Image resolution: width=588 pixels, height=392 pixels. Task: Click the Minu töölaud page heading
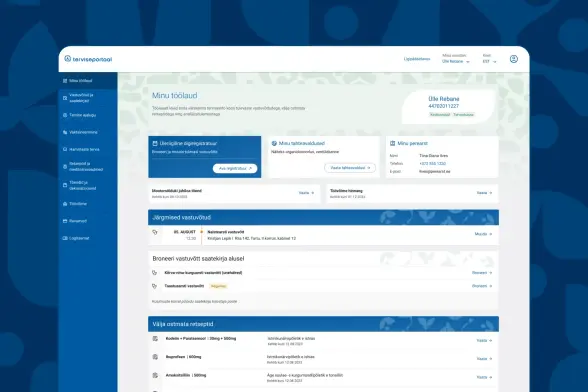pyautogui.click(x=174, y=96)
